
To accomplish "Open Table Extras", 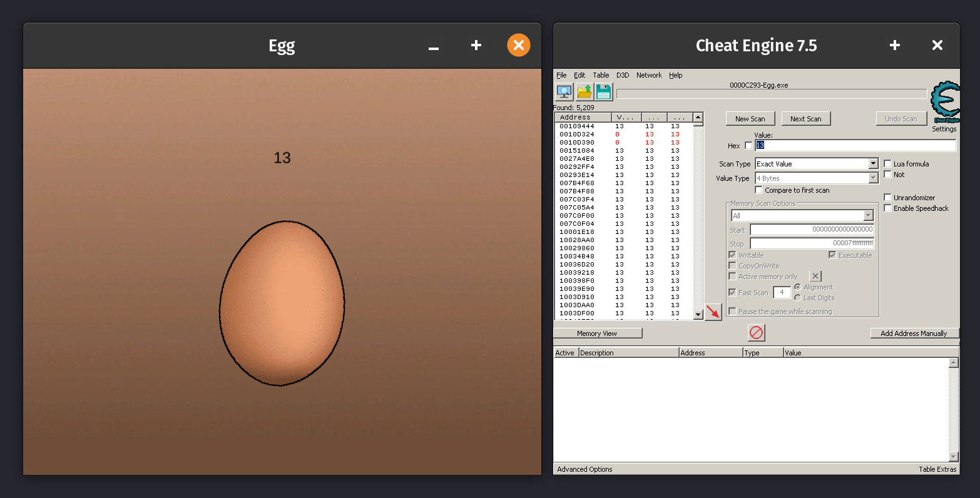I will tap(937, 469).
